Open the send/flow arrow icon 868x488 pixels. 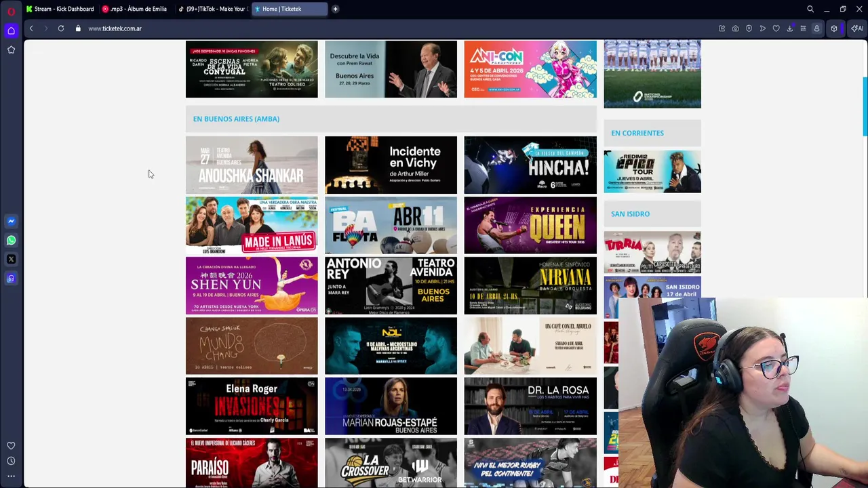(x=763, y=28)
